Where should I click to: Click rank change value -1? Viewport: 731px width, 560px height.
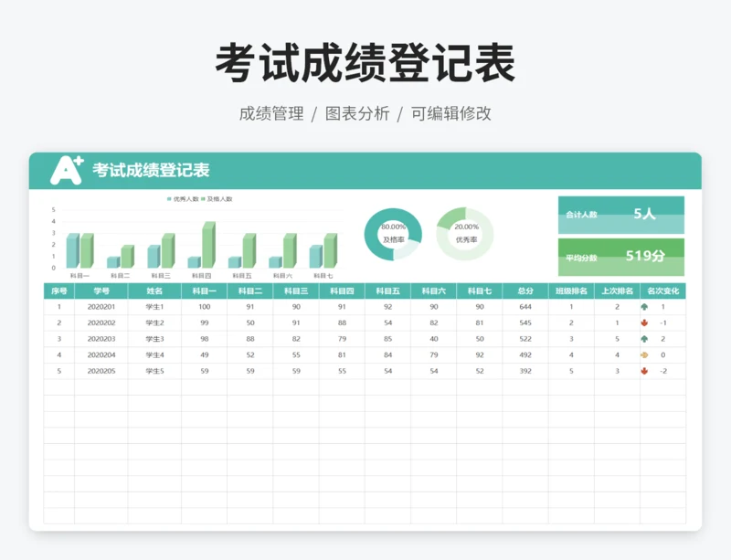tap(663, 322)
